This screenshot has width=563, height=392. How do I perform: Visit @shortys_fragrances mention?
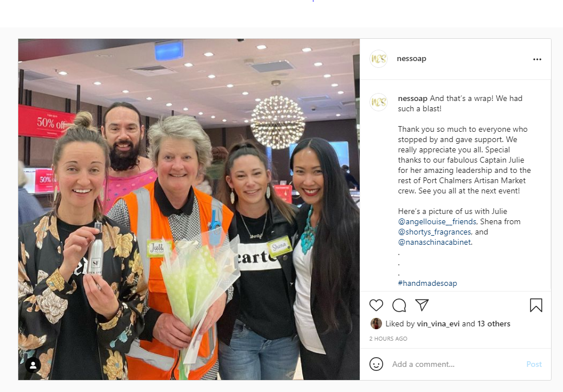(x=435, y=232)
